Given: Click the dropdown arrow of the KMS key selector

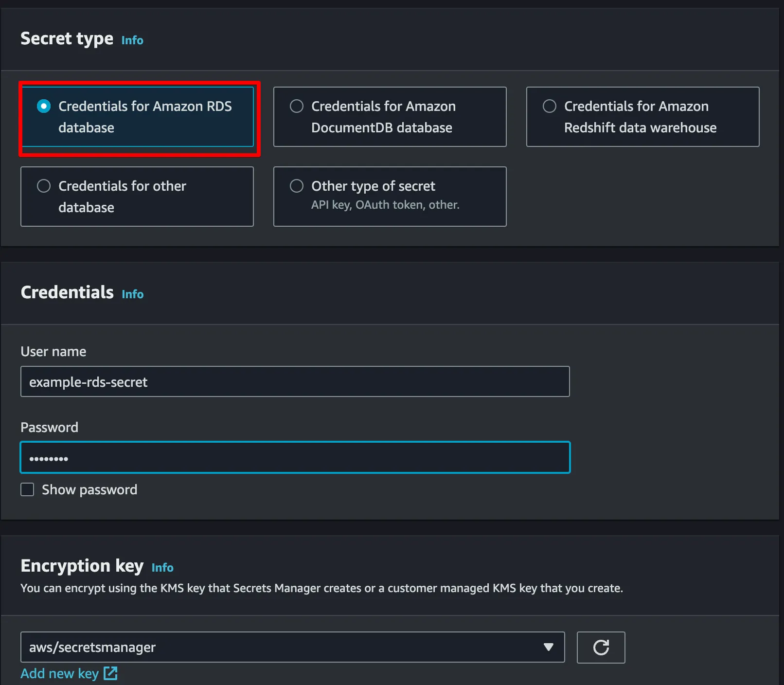Looking at the screenshot, I should point(549,647).
